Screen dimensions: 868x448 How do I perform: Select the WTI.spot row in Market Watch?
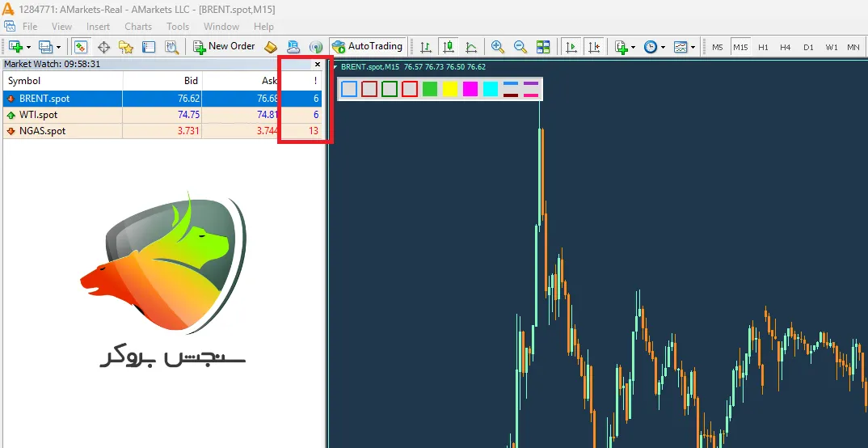(x=162, y=115)
